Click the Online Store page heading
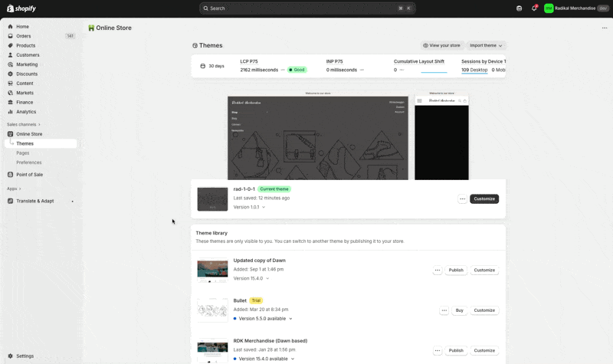 (x=113, y=28)
